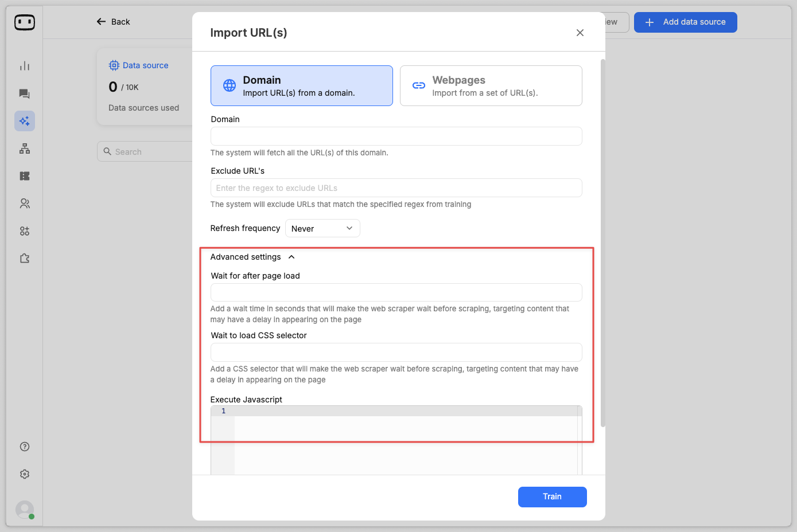Image resolution: width=797 pixels, height=532 pixels.
Task: Go Back using the arrow link
Action: (x=114, y=22)
